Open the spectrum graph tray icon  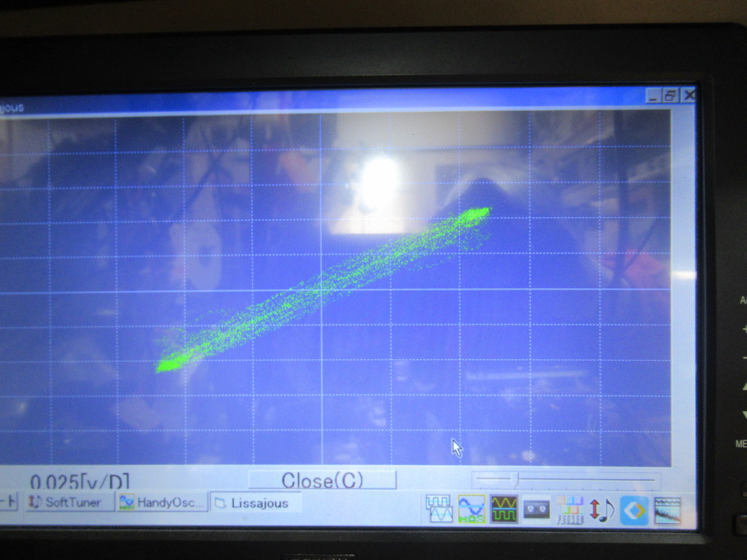tap(667, 510)
